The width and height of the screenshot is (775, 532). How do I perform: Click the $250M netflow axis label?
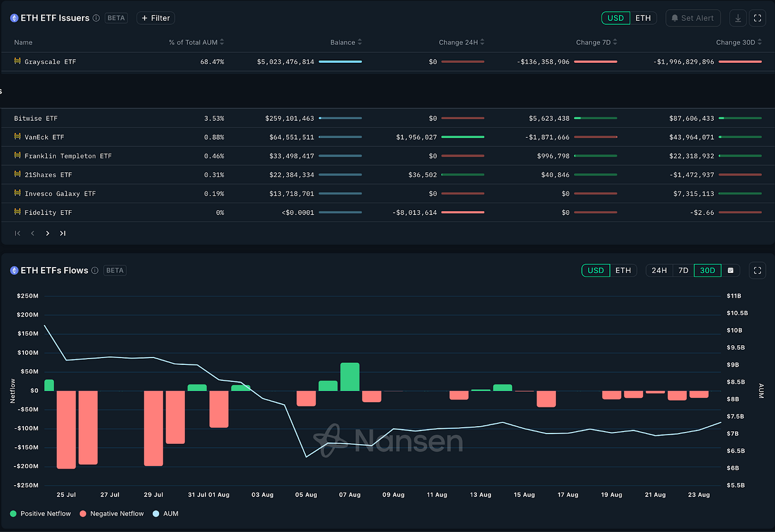click(28, 296)
